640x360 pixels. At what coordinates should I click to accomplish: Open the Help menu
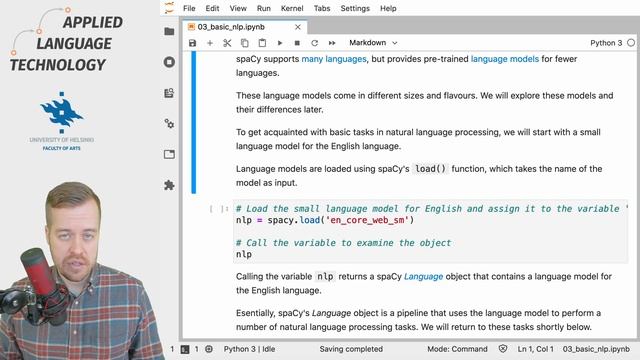pos(388,8)
